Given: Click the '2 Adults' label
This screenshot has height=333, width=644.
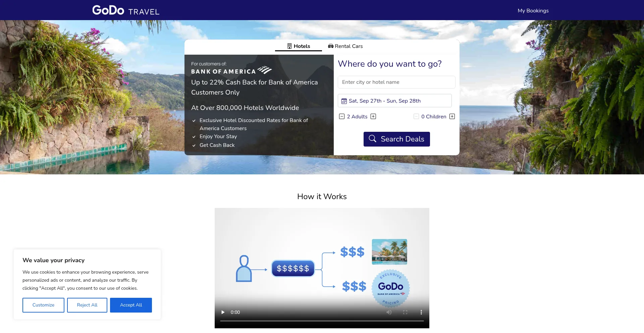Looking at the screenshot, I should click(357, 116).
